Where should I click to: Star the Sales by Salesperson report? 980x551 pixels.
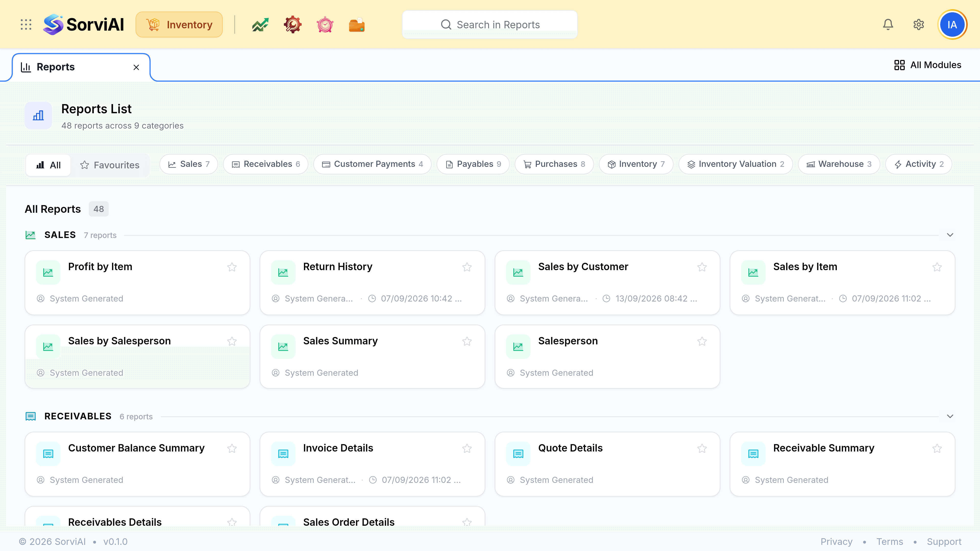pos(232,341)
